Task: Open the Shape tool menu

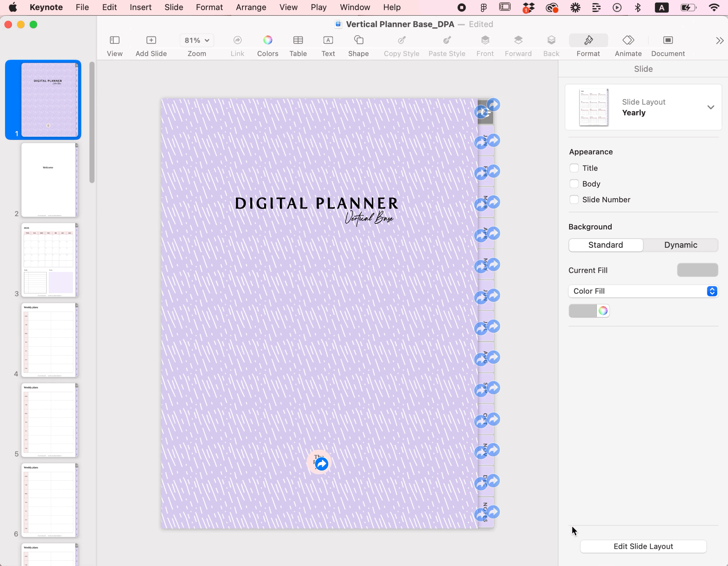Action: click(358, 40)
